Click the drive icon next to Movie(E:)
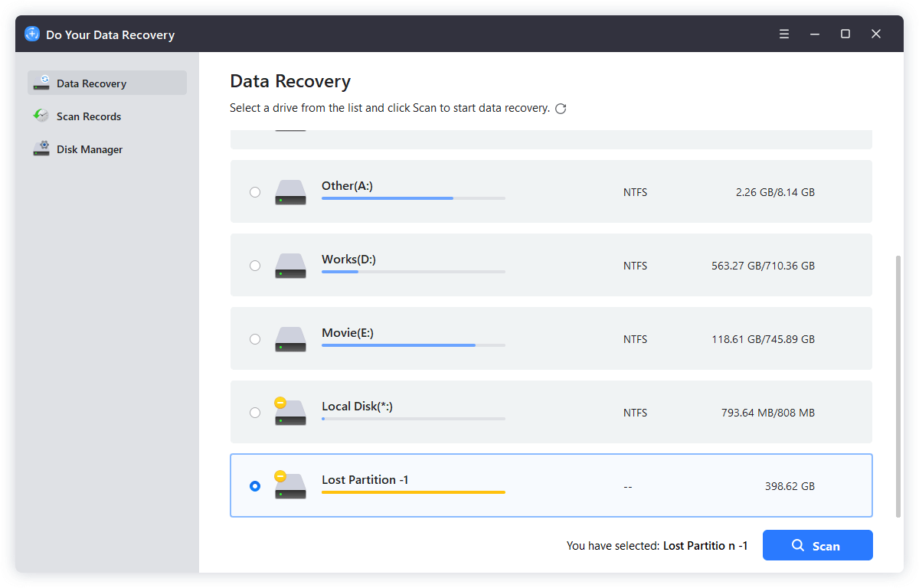919x588 pixels. coord(290,338)
